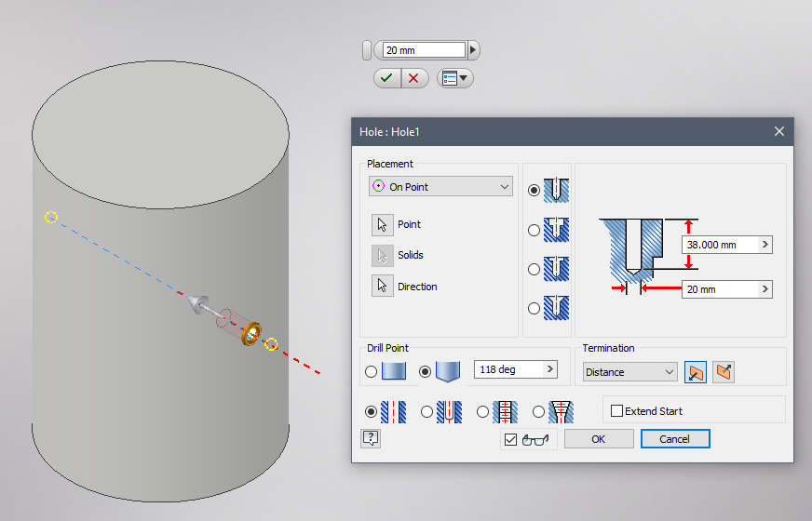Click the tapped hole icon

pos(505,412)
